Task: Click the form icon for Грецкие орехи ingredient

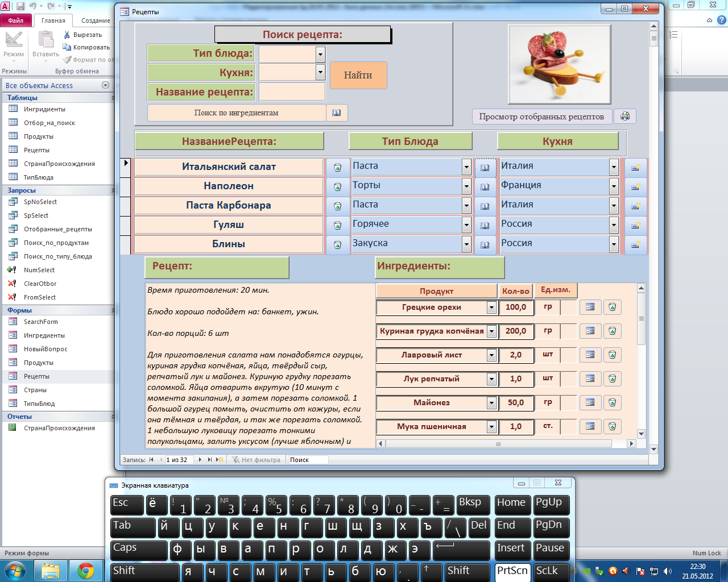Action: [590, 307]
